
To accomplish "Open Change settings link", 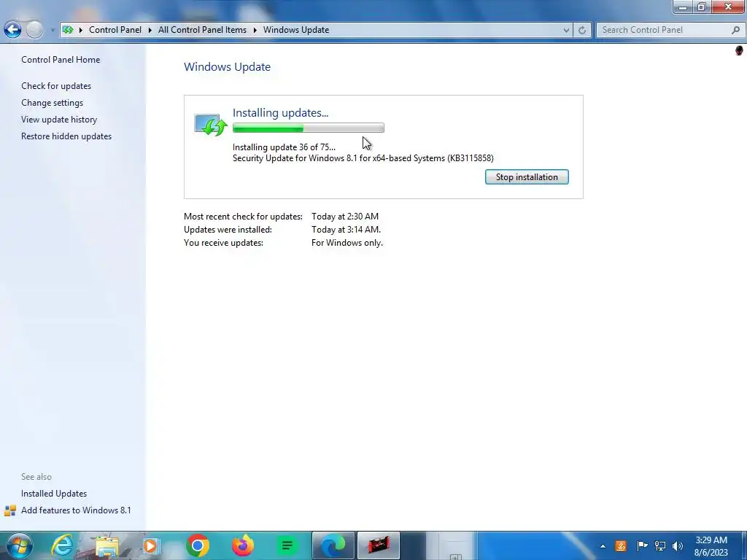I will [x=52, y=102].
